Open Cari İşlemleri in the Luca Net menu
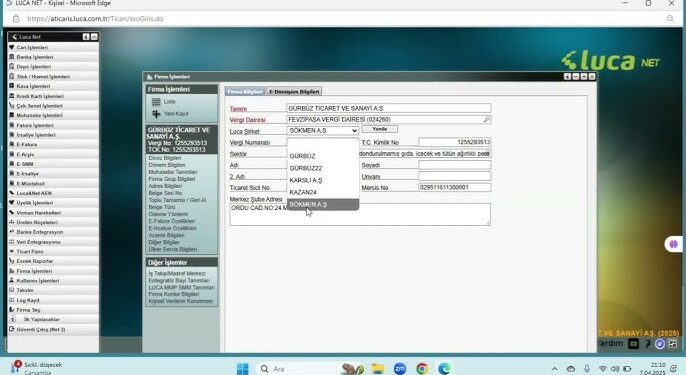 (x=53, y=47)
